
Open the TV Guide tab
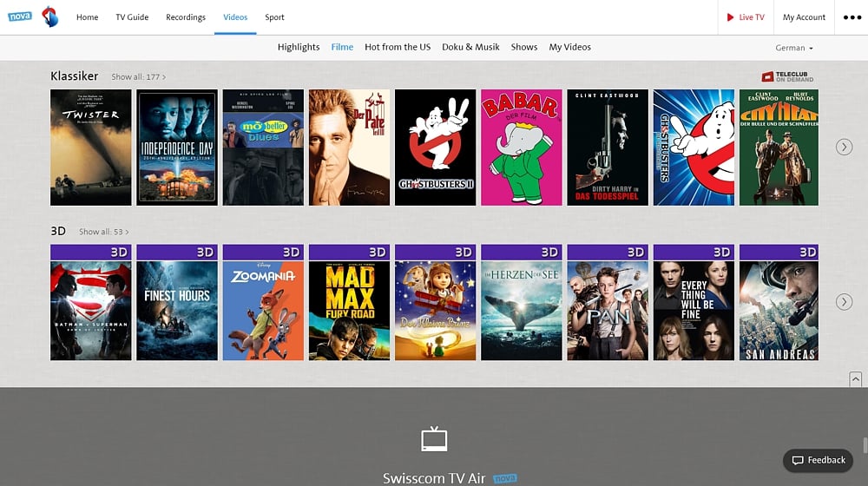(132, 17)
